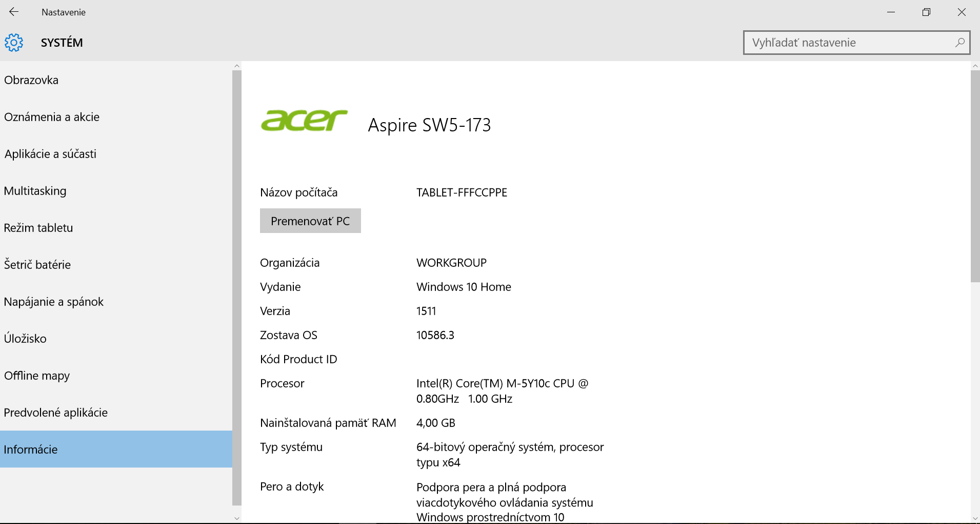The width and height of the screenshot is (980, 524).
Task: Click the SYSTÉM header title
Action: pos(62,43)
